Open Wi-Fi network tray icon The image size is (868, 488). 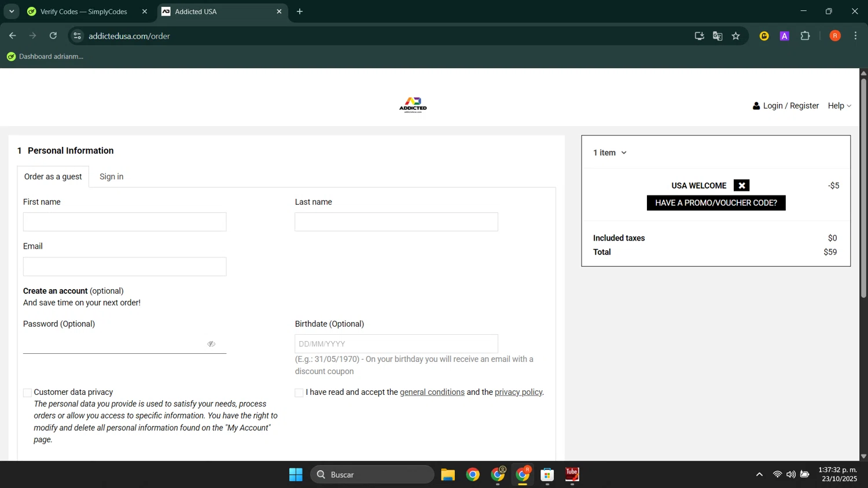(x=777, y=475)
